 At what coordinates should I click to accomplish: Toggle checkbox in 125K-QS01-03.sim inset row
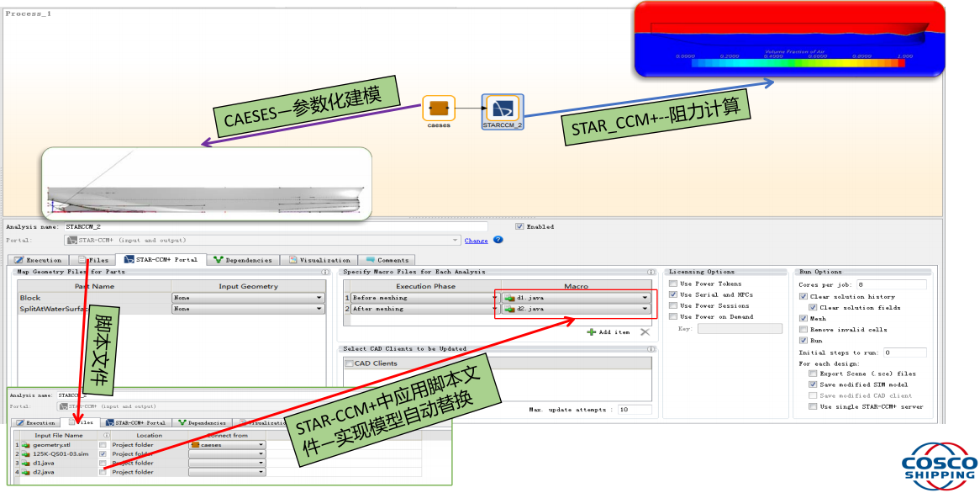click(103, 454)
